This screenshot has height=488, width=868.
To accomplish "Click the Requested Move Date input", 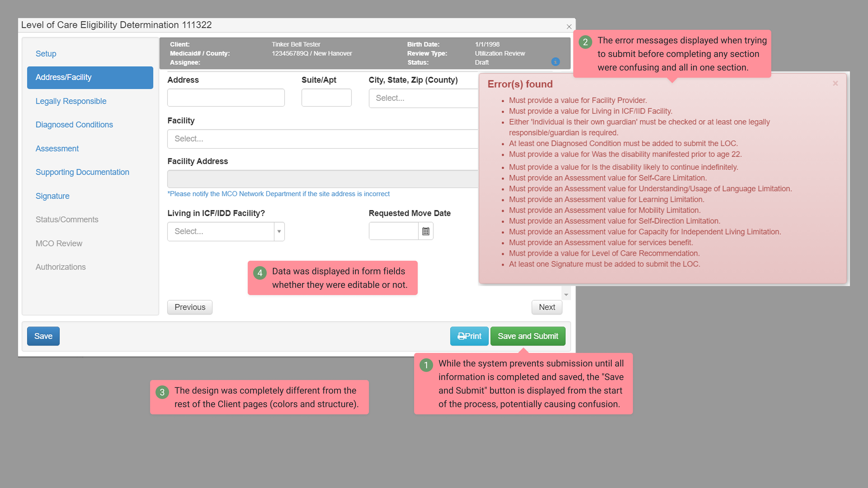I will click(393, 231).
